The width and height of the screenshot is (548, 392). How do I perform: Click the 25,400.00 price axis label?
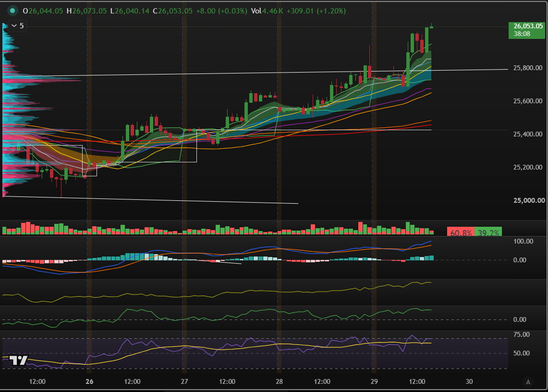point(528,135)
